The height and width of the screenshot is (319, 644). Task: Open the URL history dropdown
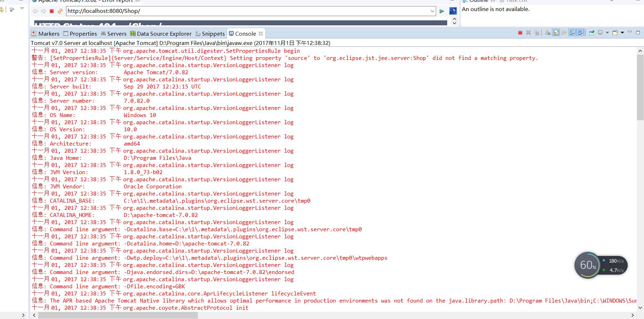click(432, 11)
